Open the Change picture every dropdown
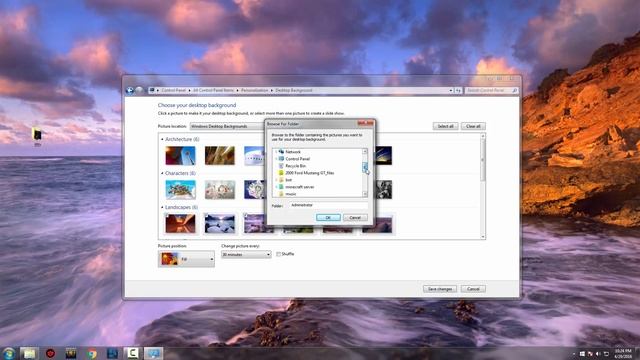The height and width of the screenshot is (360, 640). [x=246, y=254]
